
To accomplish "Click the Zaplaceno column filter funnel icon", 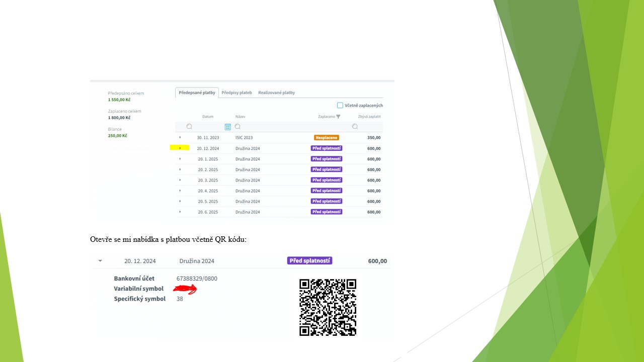I will click(x=338, y=117).
